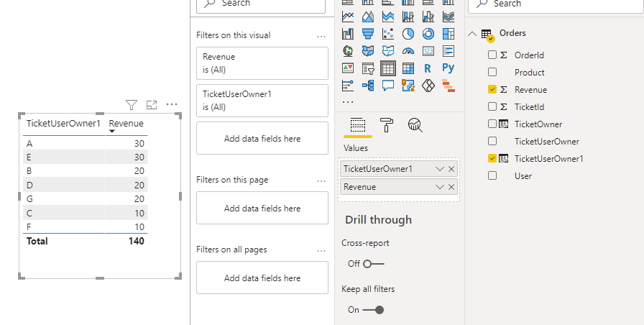This screenshot has width=644, height=325.
Task: Turn on the Cross-report toggle
Action: pyautogui.click(x=373, y=264)
